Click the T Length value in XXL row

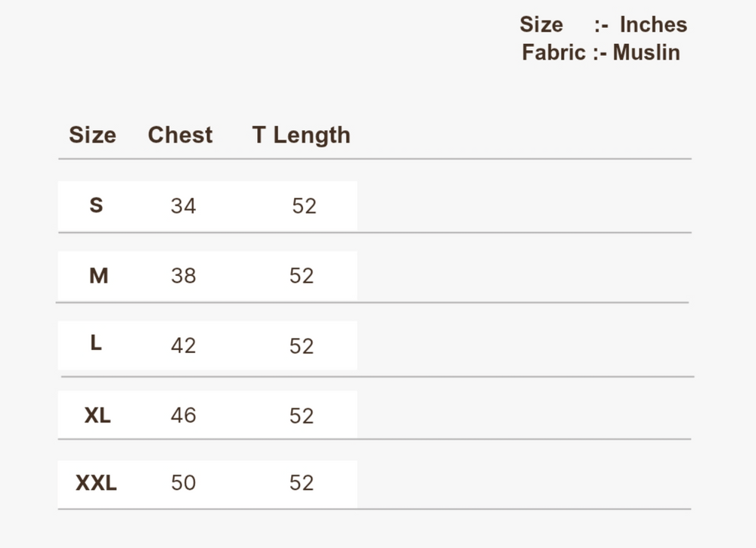[x=301, y=482]
